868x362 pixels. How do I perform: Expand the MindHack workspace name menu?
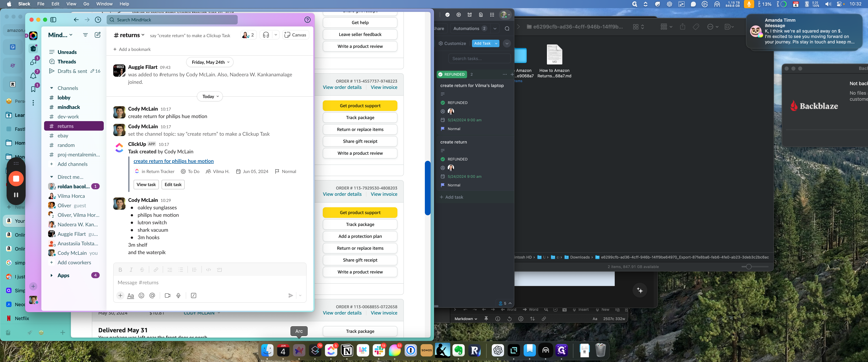click(60, 35)
